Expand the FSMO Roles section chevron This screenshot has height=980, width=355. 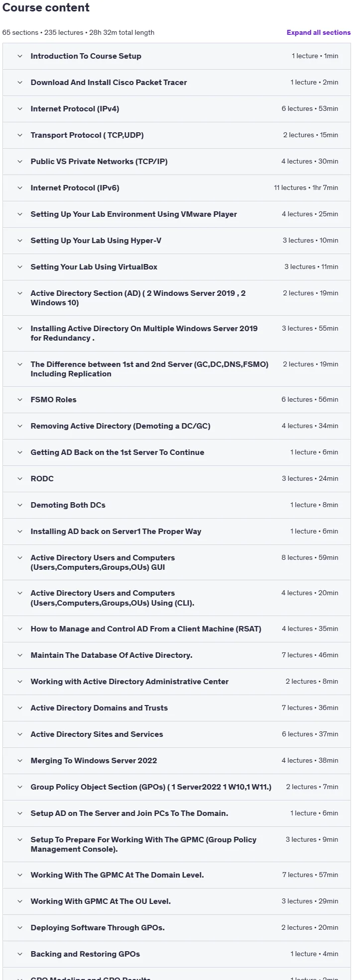pyautogui.click(x=20, y=400)
